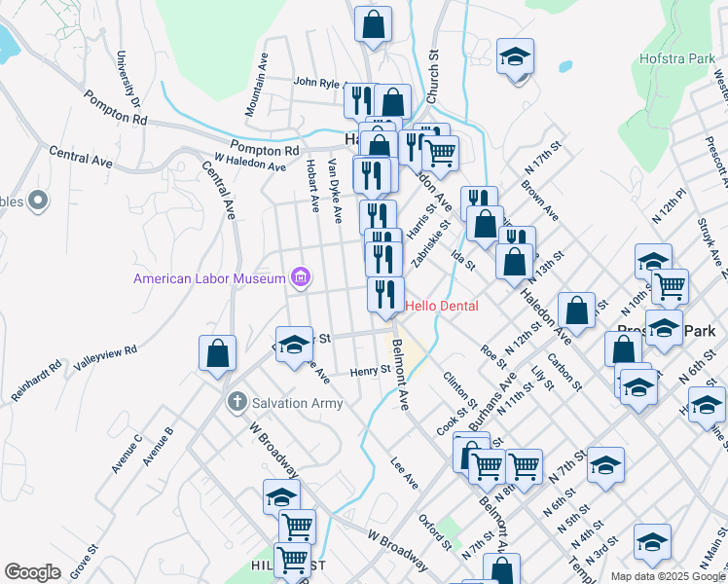Select the Salvation Army church icon

[x=236, y=403]
